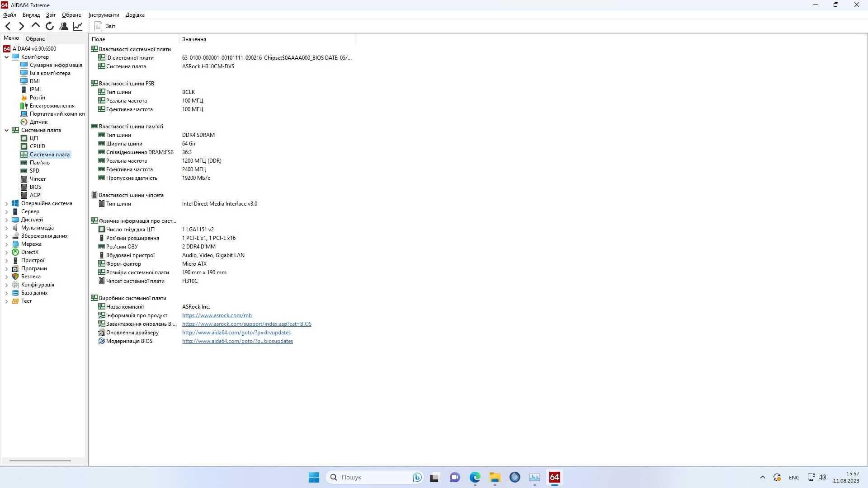The image size is (868, 488).
Task: Click the horizontal scrollbar of sidebar
Action: click(x=40, y=461)
